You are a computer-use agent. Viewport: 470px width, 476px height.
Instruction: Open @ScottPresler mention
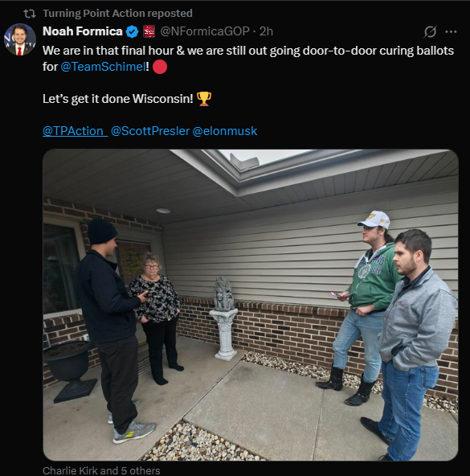(x=150, y=131)
